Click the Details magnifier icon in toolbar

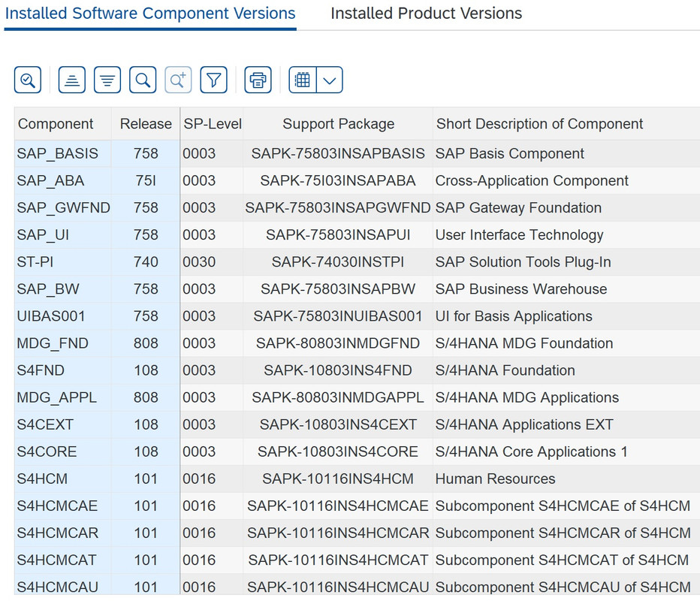(x=28, y=80)
